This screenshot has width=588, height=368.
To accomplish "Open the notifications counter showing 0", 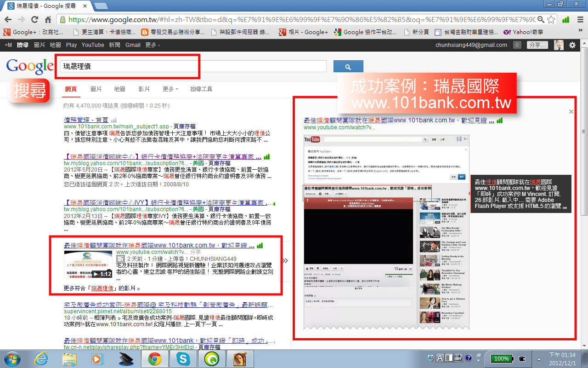I will pos(517,45).
